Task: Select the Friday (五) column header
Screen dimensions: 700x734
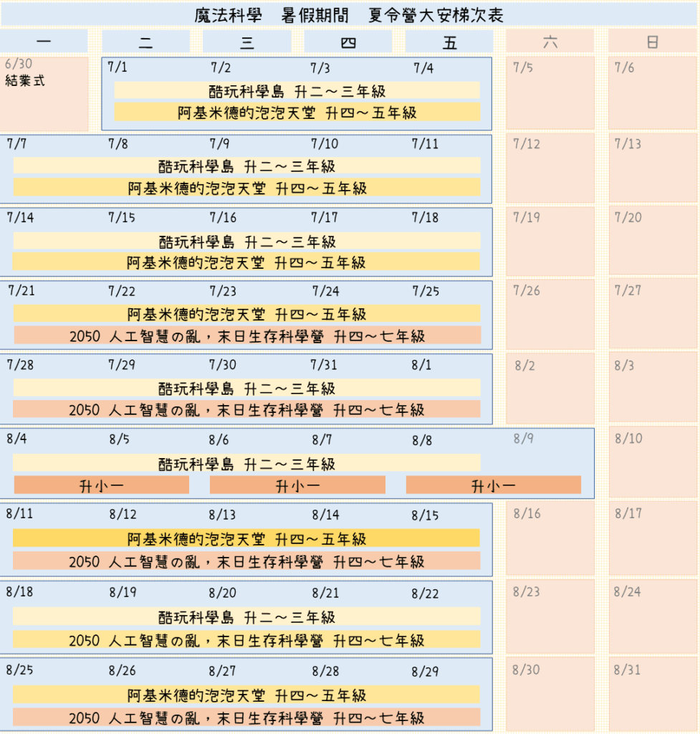Action: click(449, 42)
